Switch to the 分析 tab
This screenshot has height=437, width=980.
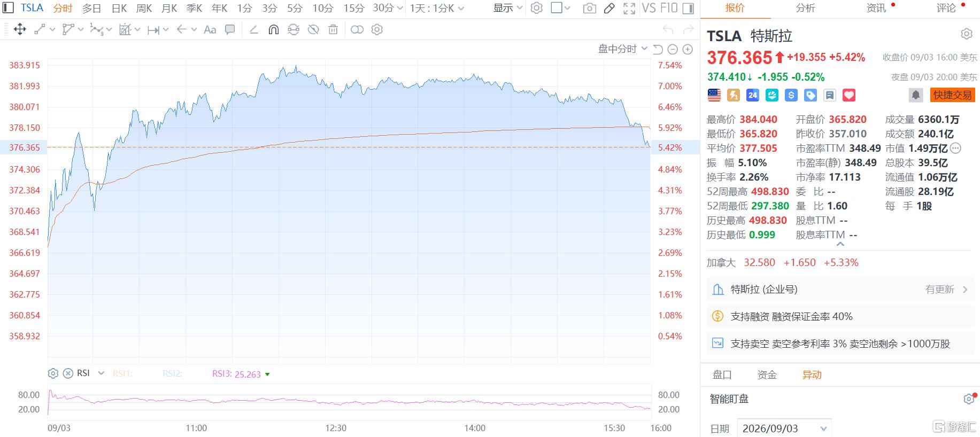point(805,8)
